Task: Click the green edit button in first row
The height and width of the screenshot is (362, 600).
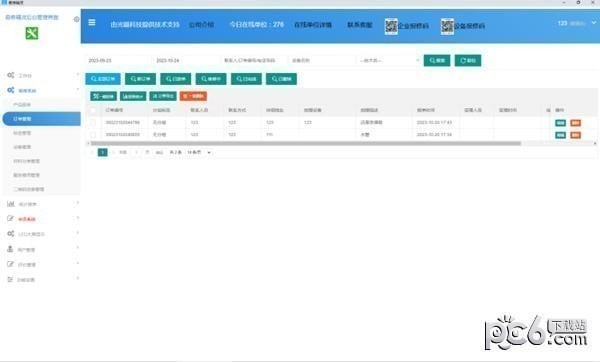Action: tap(560, 123)
